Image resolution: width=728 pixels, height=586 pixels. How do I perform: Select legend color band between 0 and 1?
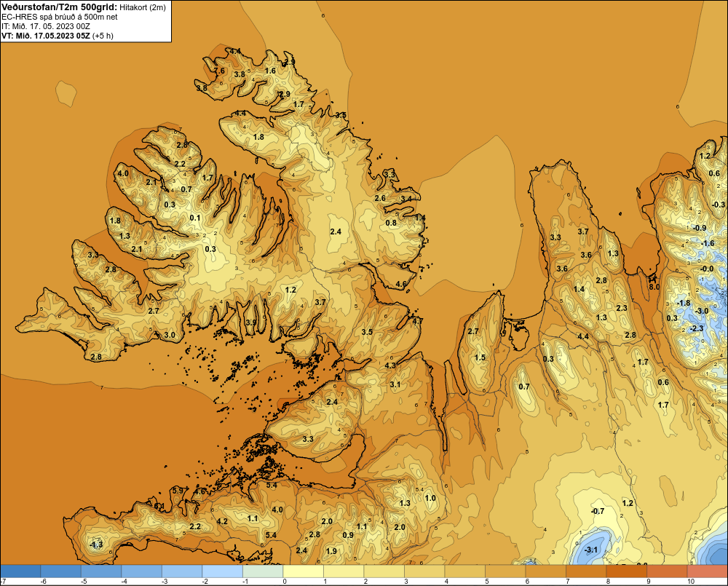[x=303, y=571]
